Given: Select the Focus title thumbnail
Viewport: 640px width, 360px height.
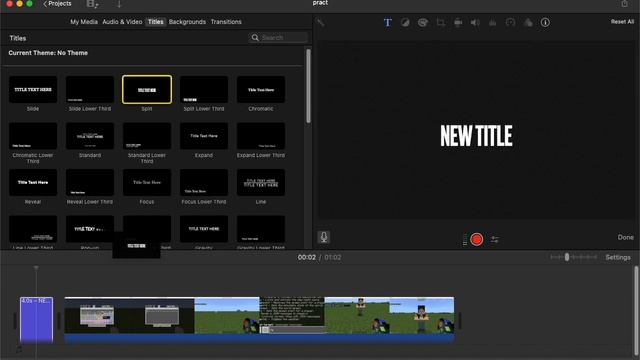Looking at the screenshot, I should (147, 182).
